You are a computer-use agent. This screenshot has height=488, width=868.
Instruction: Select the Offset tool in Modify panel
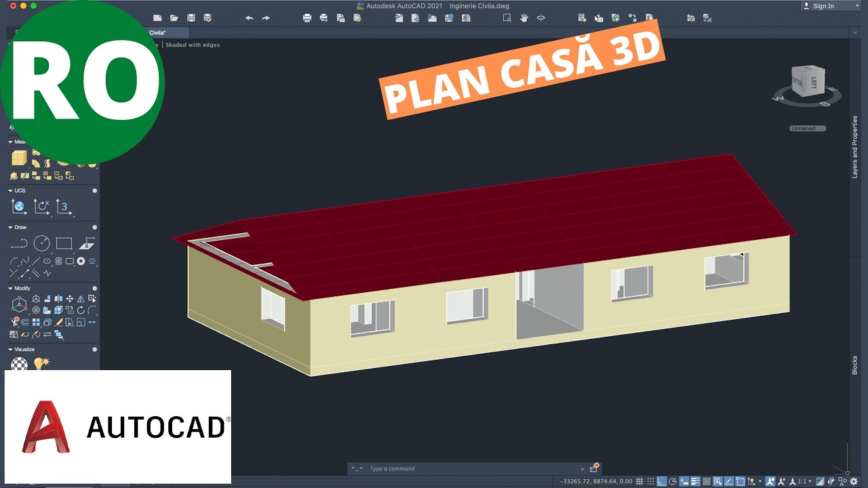(24, 323)
